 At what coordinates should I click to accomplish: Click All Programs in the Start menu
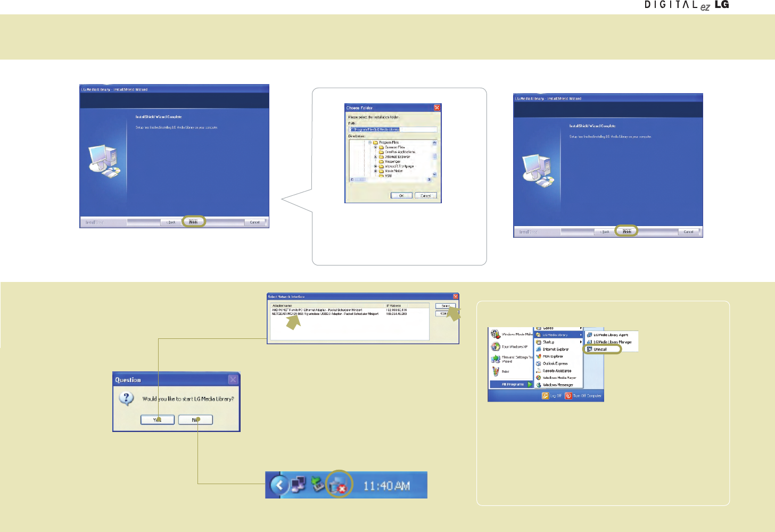tap(512, 384)
